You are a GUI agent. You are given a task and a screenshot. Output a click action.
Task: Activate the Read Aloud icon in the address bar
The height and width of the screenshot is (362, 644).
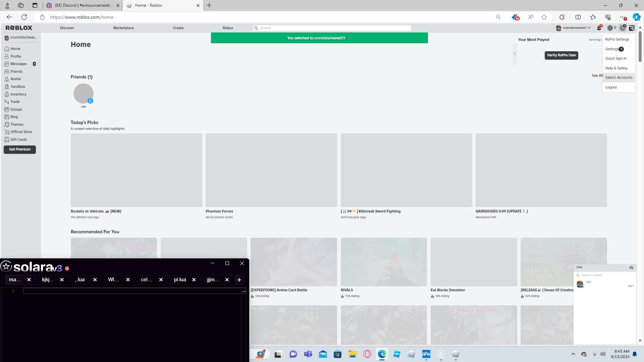(531, 17)
